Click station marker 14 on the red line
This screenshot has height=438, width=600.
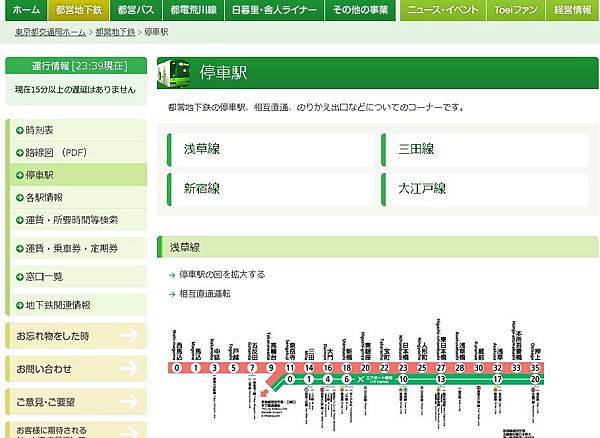click(308, 368)
